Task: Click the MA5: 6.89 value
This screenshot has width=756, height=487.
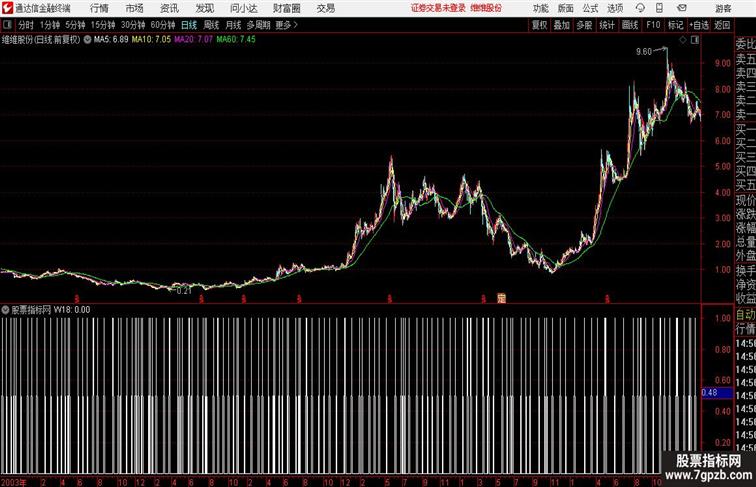Action: (111, 40)
